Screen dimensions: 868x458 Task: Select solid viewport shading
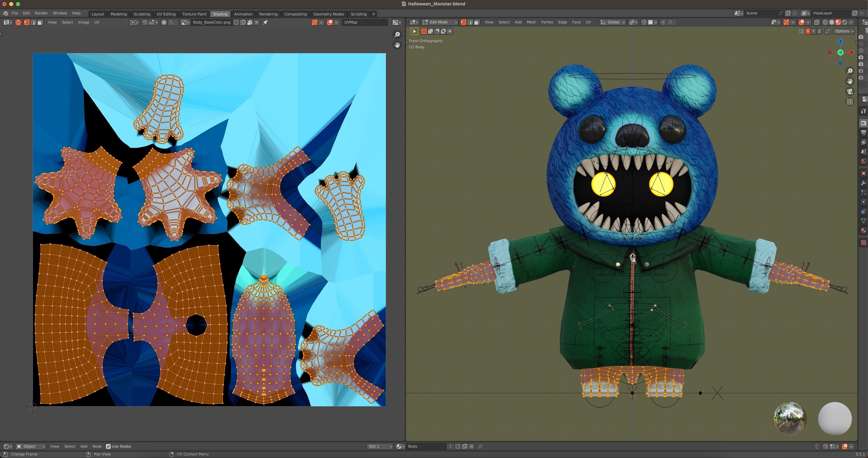tap(832, 22)
